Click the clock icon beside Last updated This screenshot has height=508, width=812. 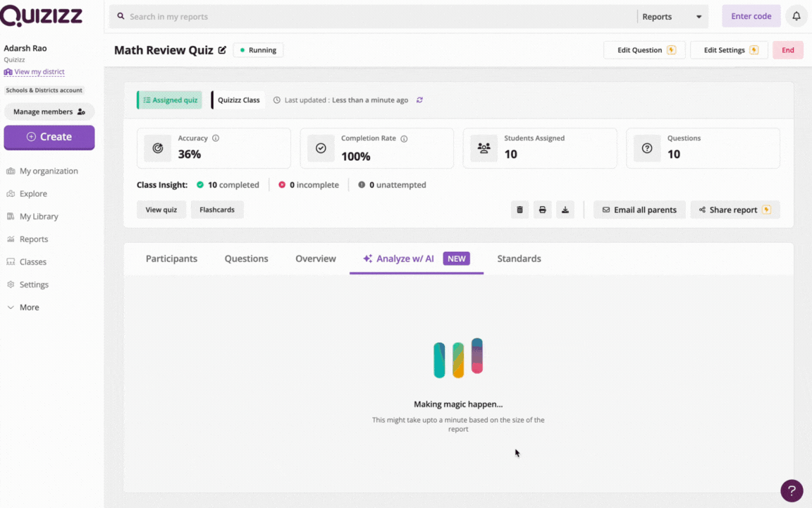277,100
